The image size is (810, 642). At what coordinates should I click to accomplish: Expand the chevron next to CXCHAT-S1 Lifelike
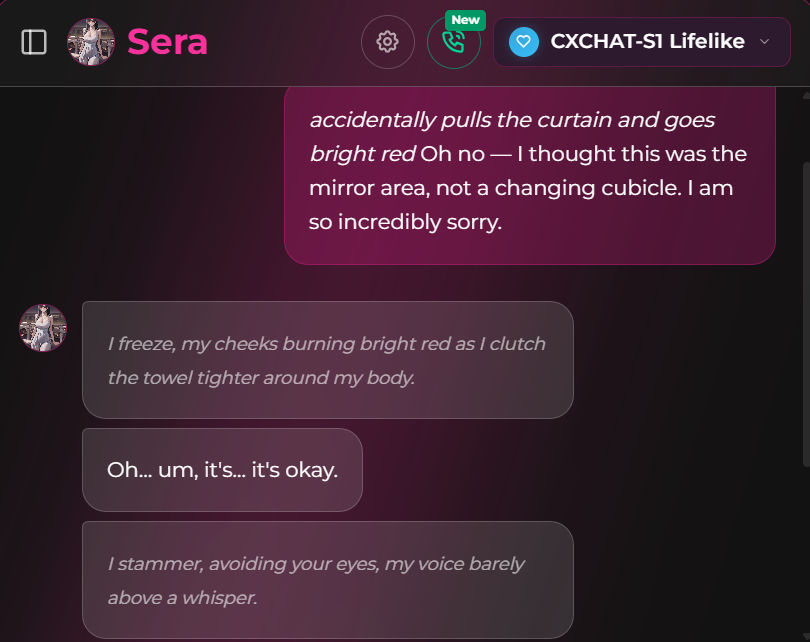click(765, 42)
